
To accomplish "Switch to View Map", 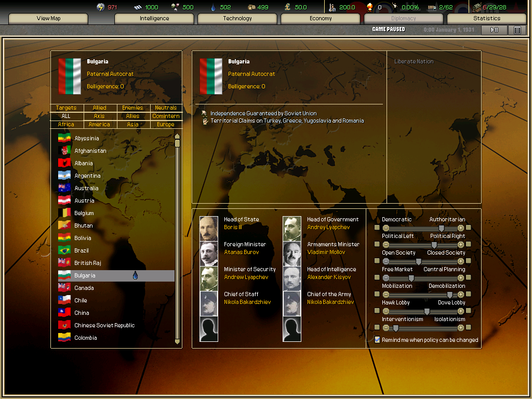I will pos(48,18).
